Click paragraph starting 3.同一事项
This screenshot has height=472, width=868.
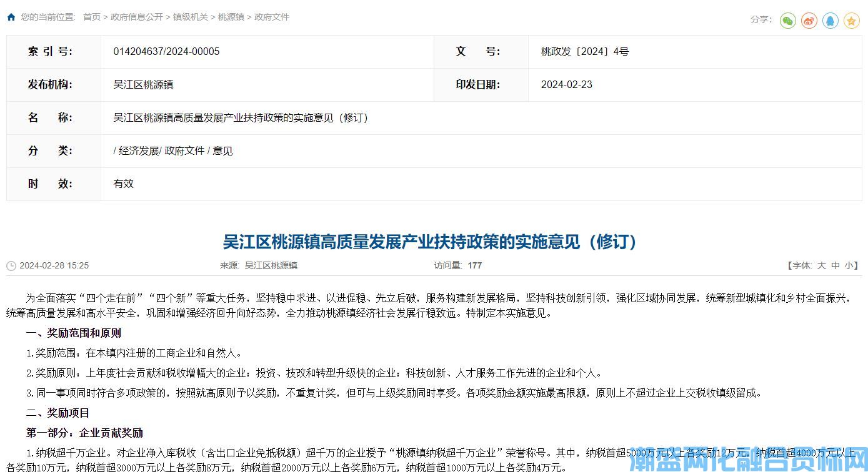[395, 393]
